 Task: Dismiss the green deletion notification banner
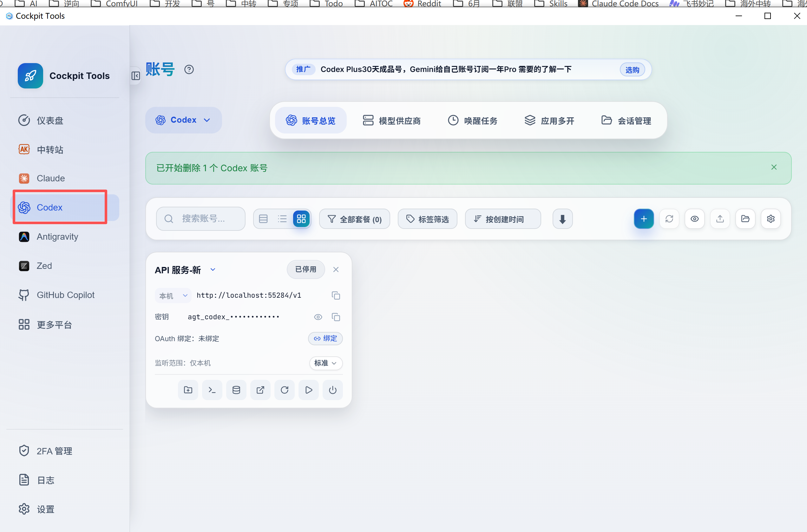[774, 167]
